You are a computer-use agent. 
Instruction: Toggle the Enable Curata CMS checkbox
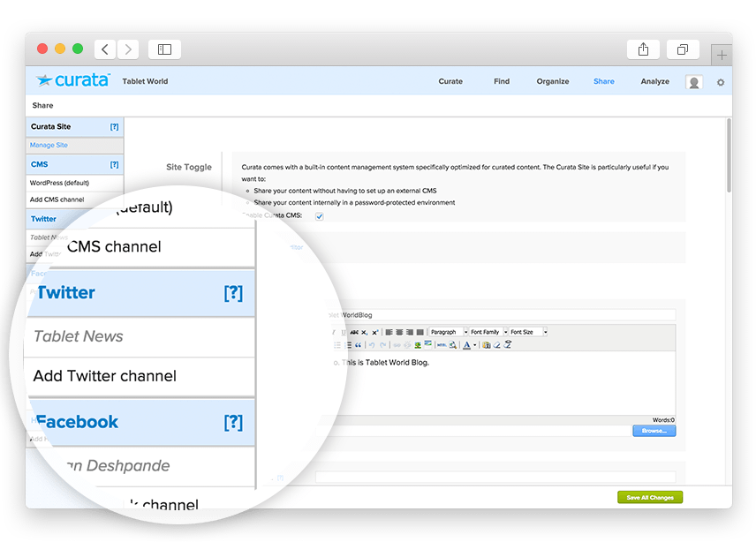tap(320, 215)
